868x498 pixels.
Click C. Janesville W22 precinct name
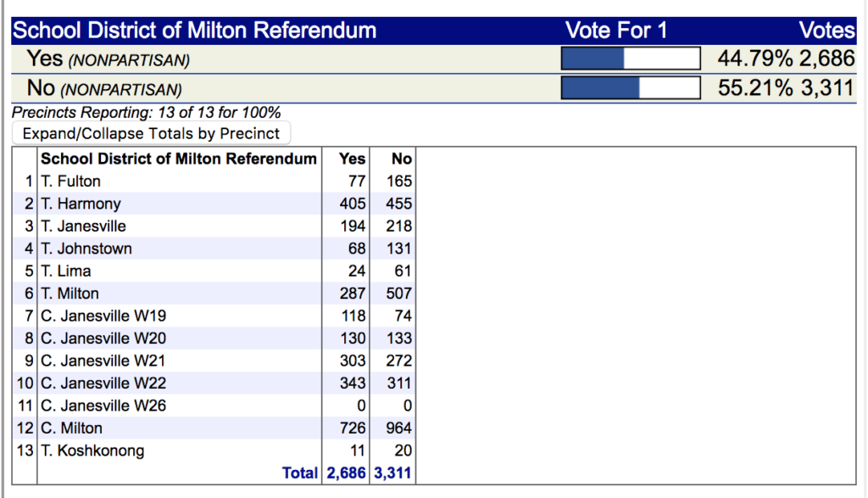pyautogui.click(x=103, y=383)
